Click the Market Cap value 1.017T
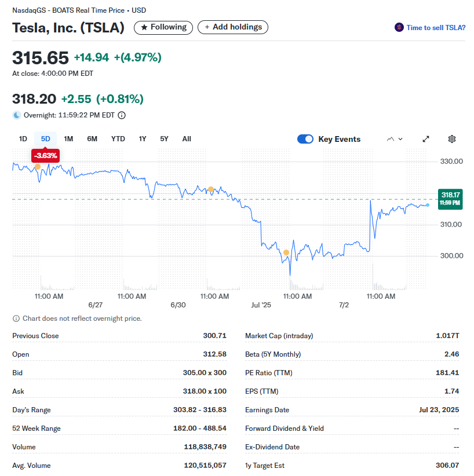This screenshot has width=474, height=476. point(447,335)
